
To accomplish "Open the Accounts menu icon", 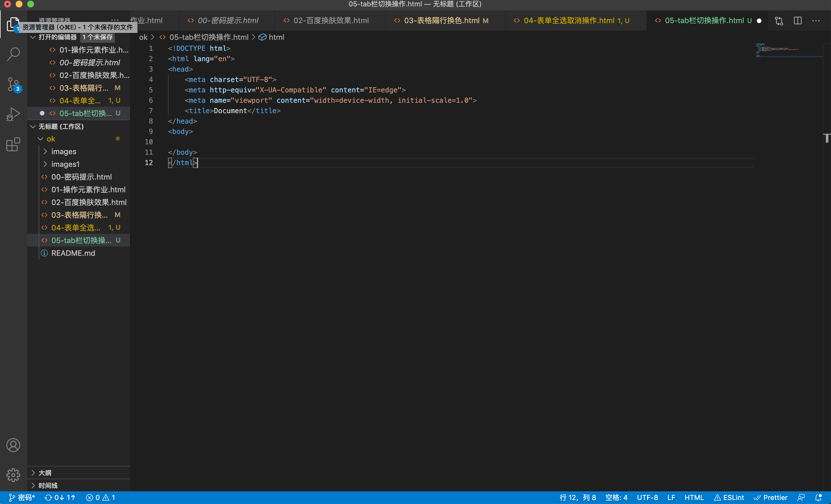I will pos(13,445).
